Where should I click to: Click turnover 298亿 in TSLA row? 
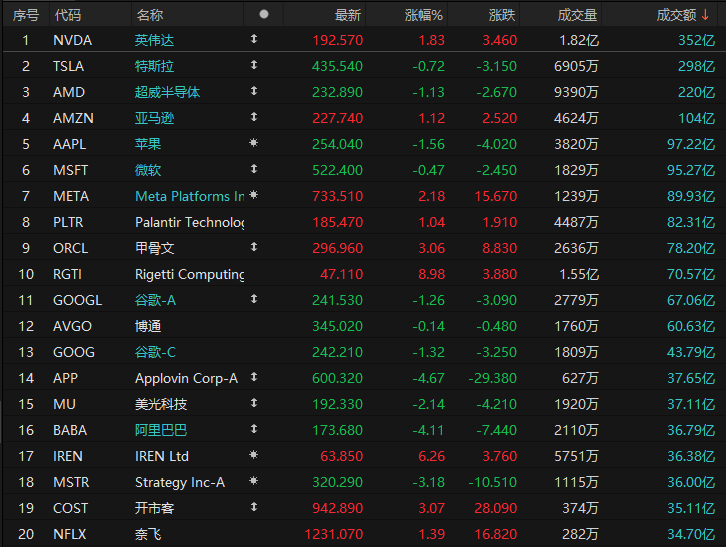pyautogui.click(x=696, y=66)
